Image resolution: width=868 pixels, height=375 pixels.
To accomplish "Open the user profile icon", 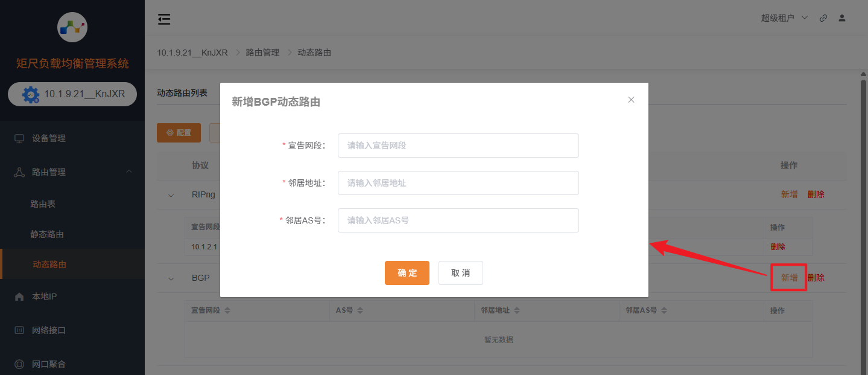I will [x=842, y=18].
